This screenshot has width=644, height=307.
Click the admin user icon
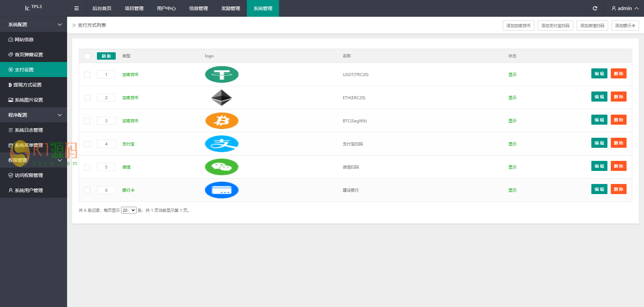614,8
